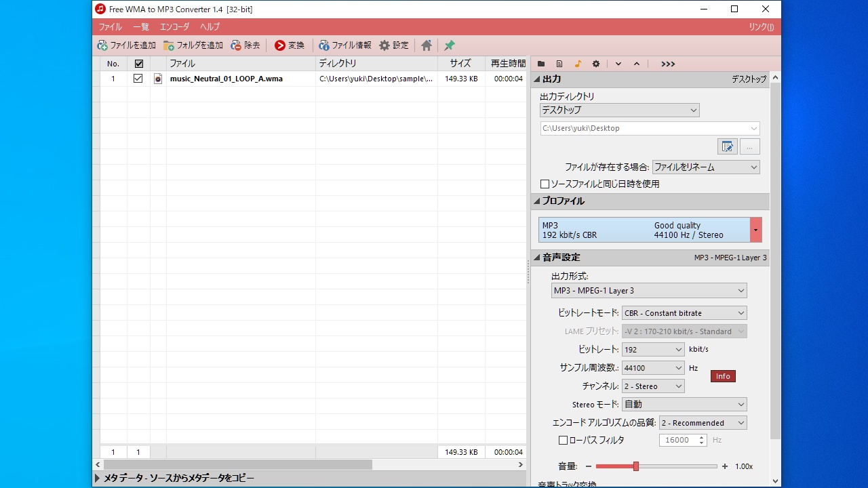Collapse the 音声設定 section
The height and width of the screenshot is (488, 868).
(537, 258)
